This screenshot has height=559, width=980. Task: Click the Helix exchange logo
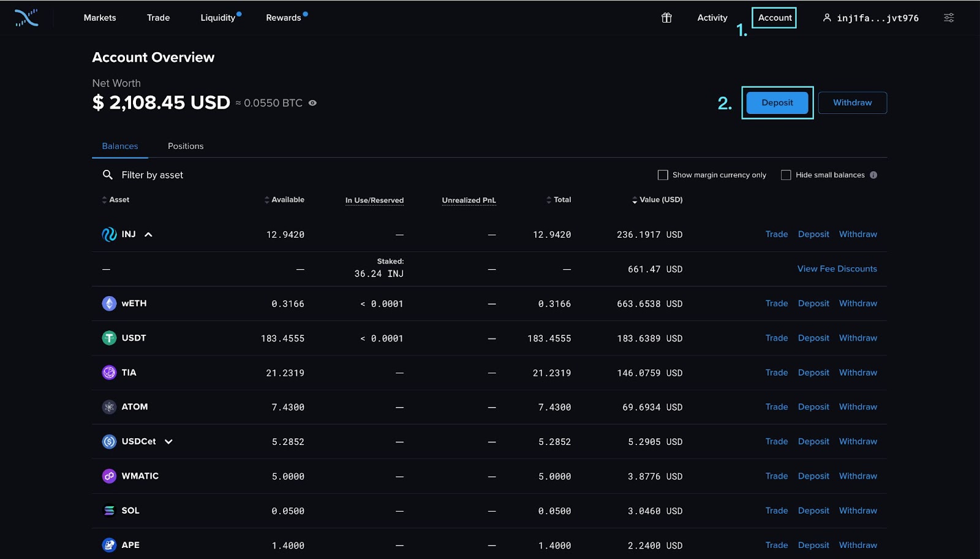pyautogui.click(x=26, y=18)
